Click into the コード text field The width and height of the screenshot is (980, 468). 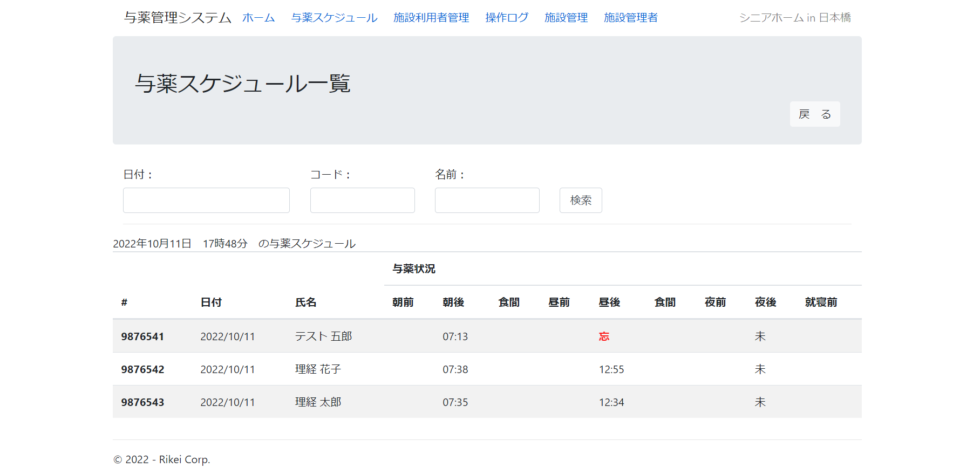(362, 201)
